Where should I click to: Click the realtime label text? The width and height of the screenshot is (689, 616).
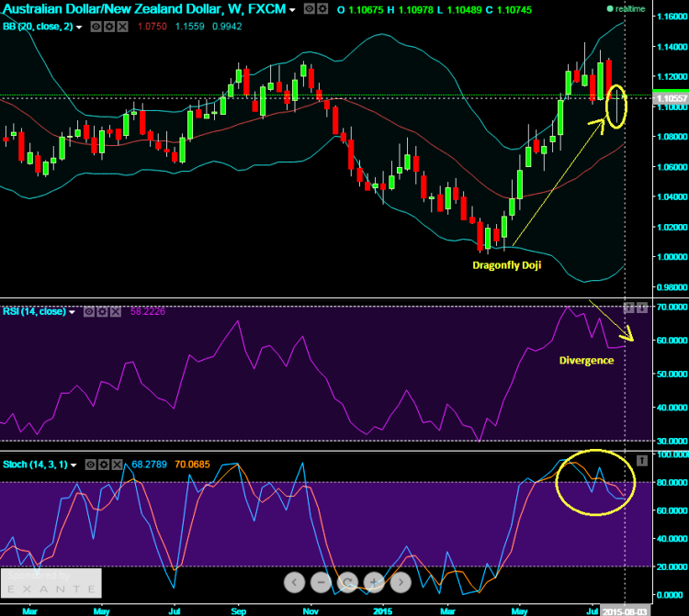pyautogui.click(x=630, y=9)
